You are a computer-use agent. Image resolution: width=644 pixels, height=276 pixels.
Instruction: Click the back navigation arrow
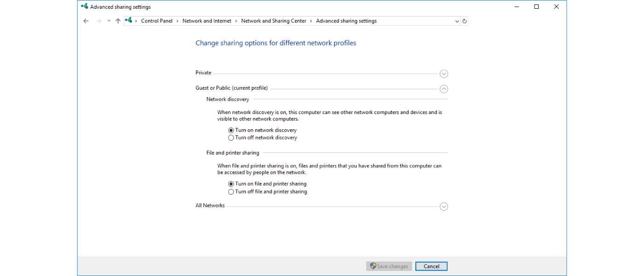click(86, 21)
